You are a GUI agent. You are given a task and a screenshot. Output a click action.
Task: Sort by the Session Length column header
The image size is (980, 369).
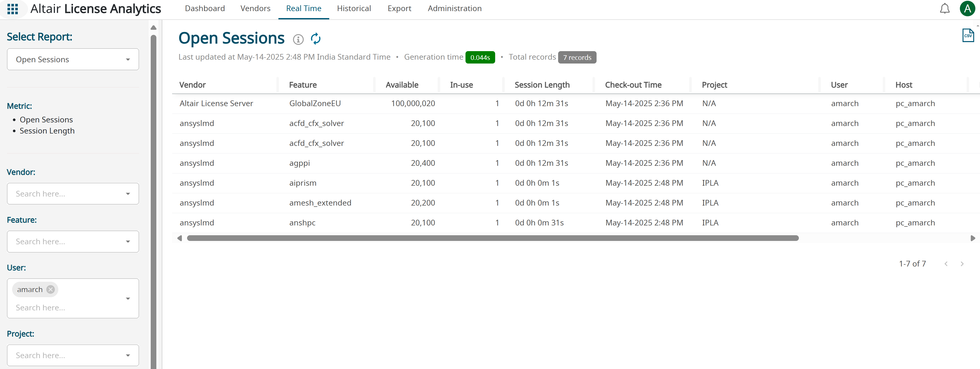(542, 85)
